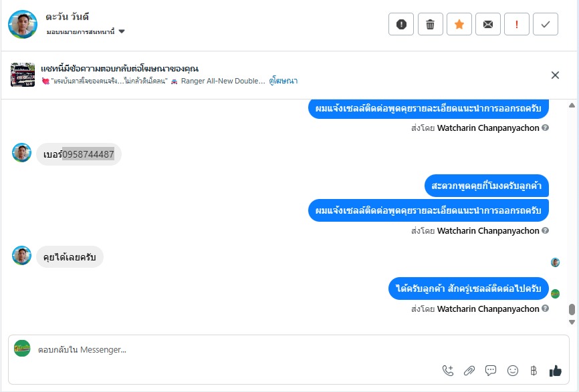Open the customer profile picture in the header
This screenshot has height=392, width=579.
(23, 25)
